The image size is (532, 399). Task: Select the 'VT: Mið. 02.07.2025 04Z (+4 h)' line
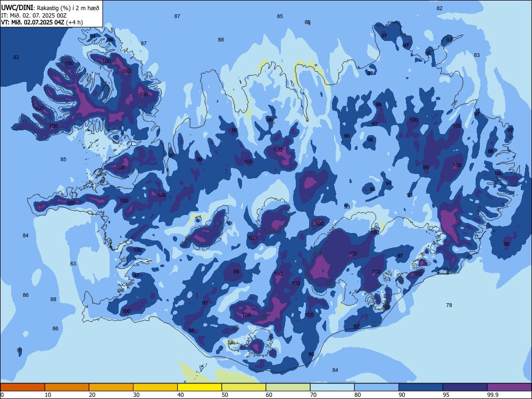click(41, 22)
